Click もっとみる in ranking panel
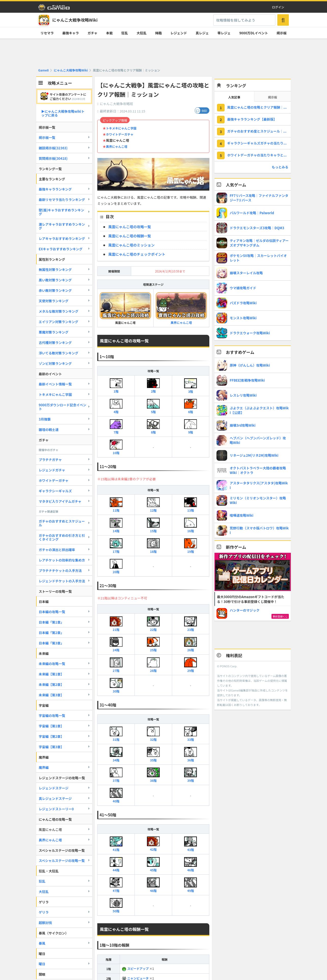The image size is (327, 980). pos(280,167)
